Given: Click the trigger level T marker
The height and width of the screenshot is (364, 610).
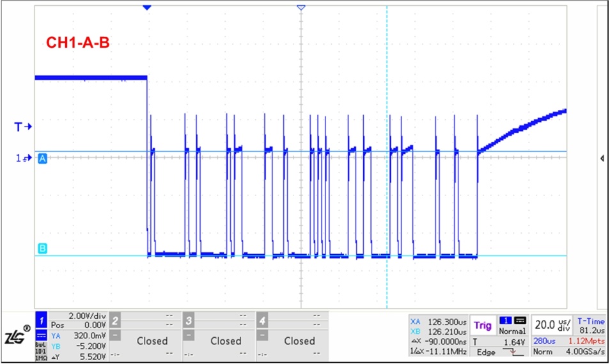Looking at the screenshot, I should point(23,127).
